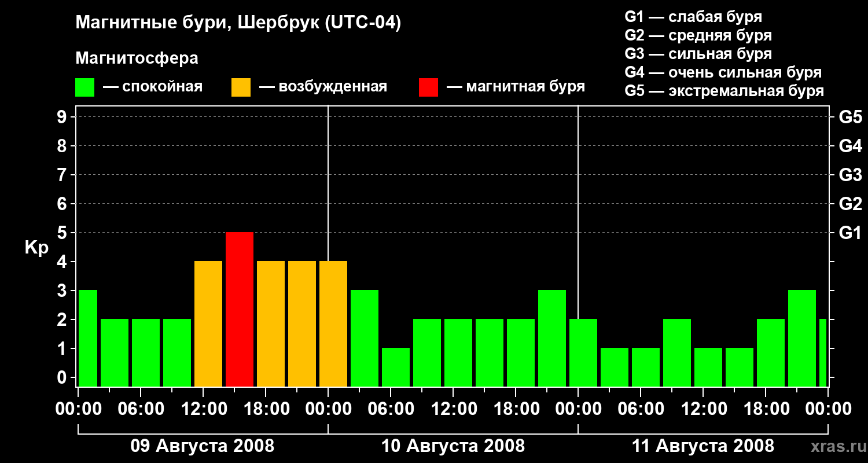The height and width of the screenshot is (463, 868).
Task: Click the 'G3 — сильная буря' legend text
Action: coord(698,54)
